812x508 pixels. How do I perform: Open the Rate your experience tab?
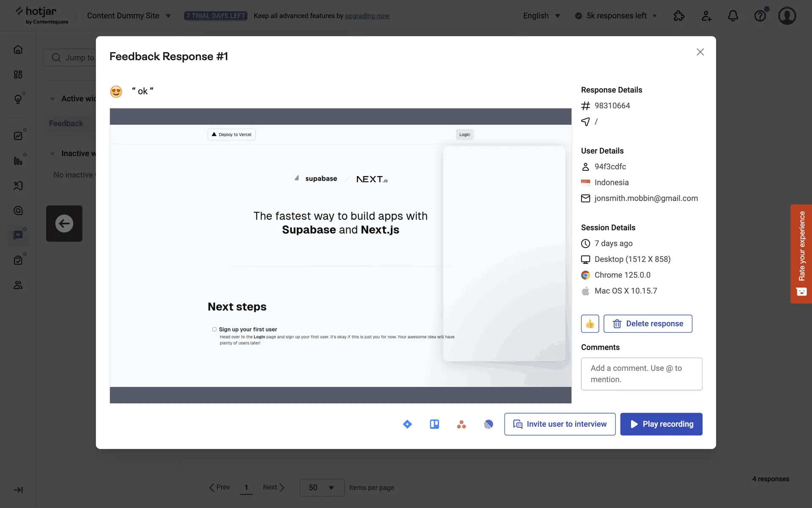(801, 254)
